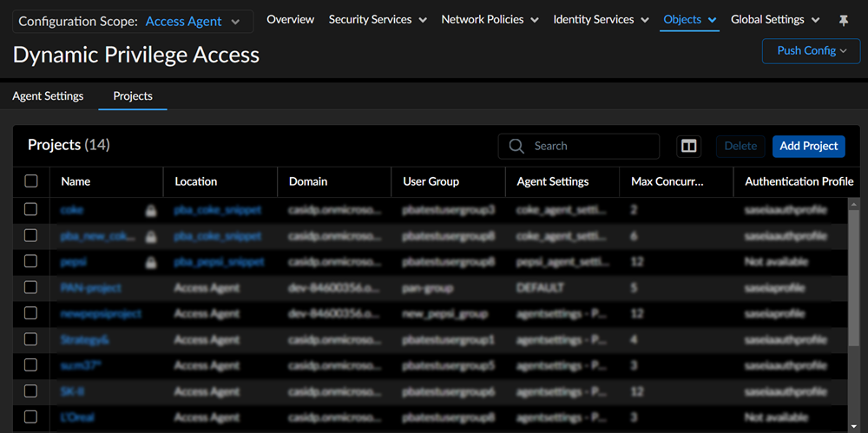Open the PAN-project link

point(91,287)
